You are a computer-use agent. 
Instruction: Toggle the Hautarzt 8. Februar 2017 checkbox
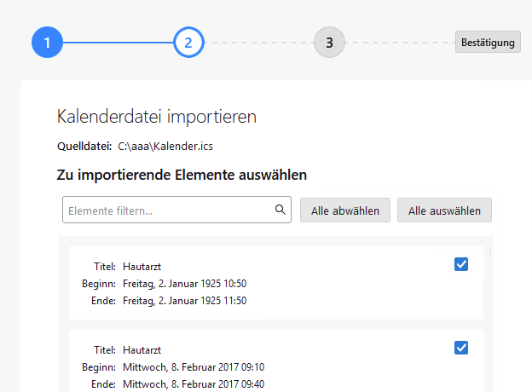(x=461, y=347)
